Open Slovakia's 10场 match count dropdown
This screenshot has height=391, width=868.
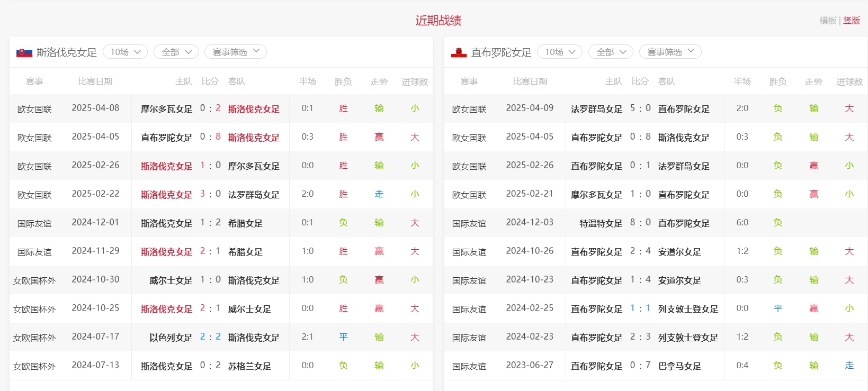click(x=125, y=52)
